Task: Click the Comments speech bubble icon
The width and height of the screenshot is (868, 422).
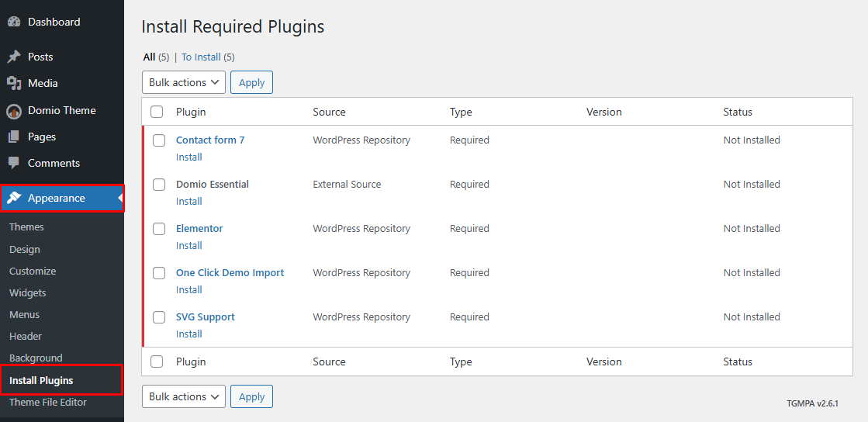Action: click(x=14, y=164)
